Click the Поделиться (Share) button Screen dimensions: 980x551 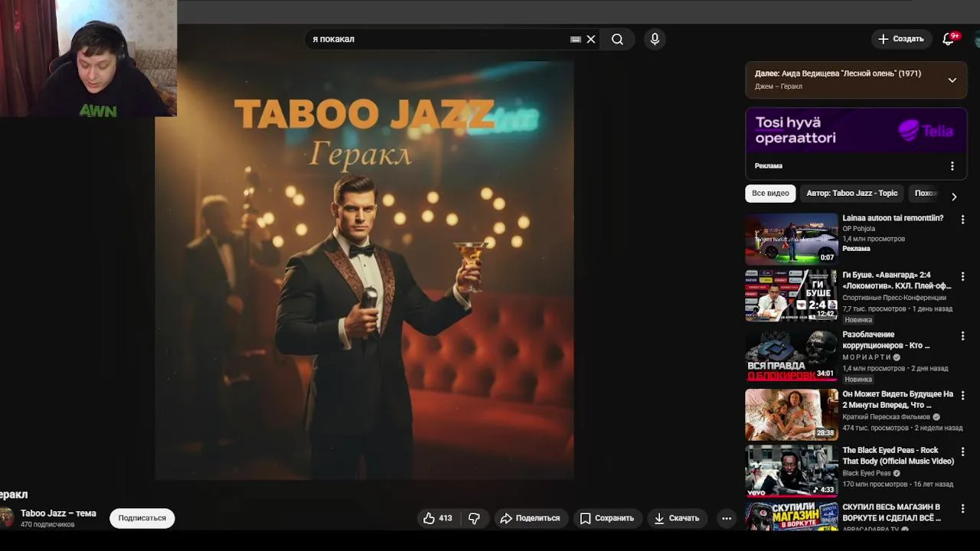pos(531,518)
